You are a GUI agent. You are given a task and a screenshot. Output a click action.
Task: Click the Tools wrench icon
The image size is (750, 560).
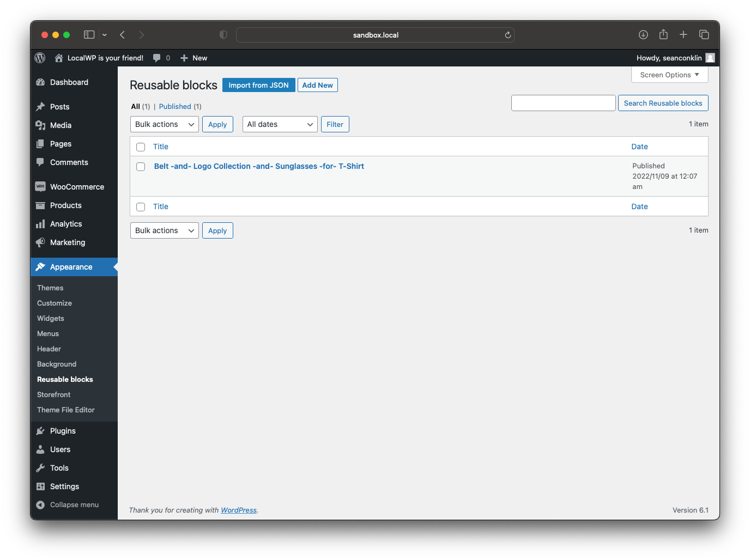point(40,468)
